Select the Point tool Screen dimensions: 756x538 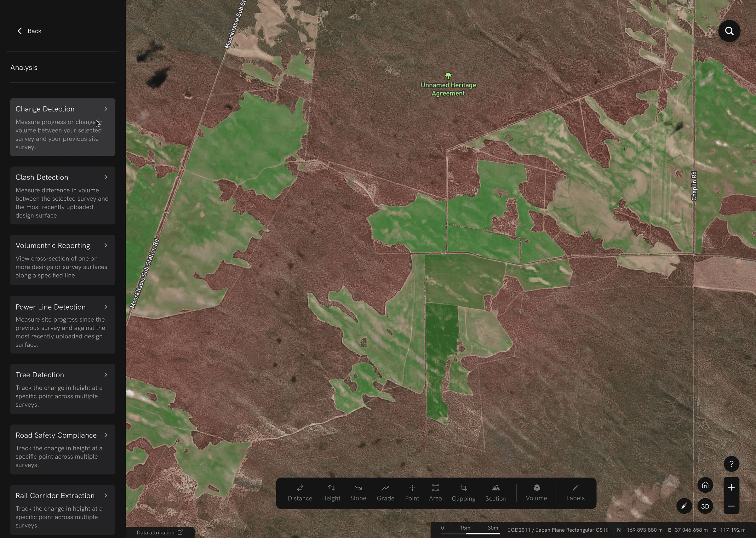(x=412, y=493)
